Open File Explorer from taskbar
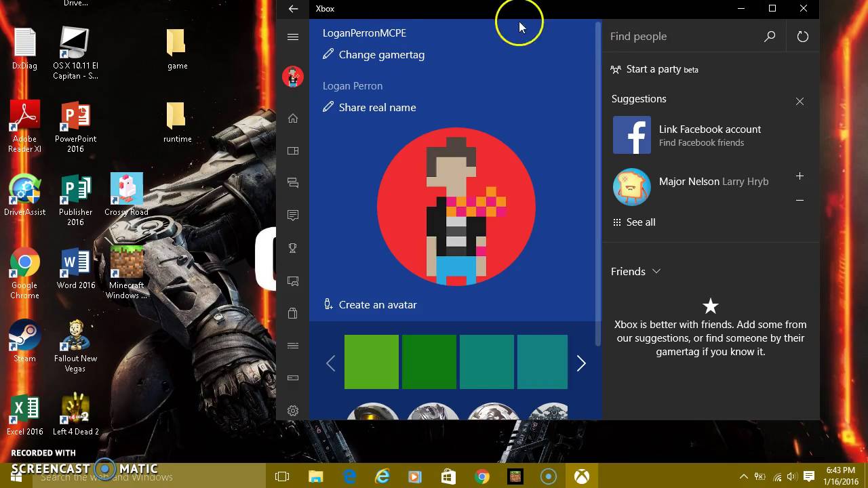The height and width of the screenshot is (488, 868). click(x=316, y=477)
